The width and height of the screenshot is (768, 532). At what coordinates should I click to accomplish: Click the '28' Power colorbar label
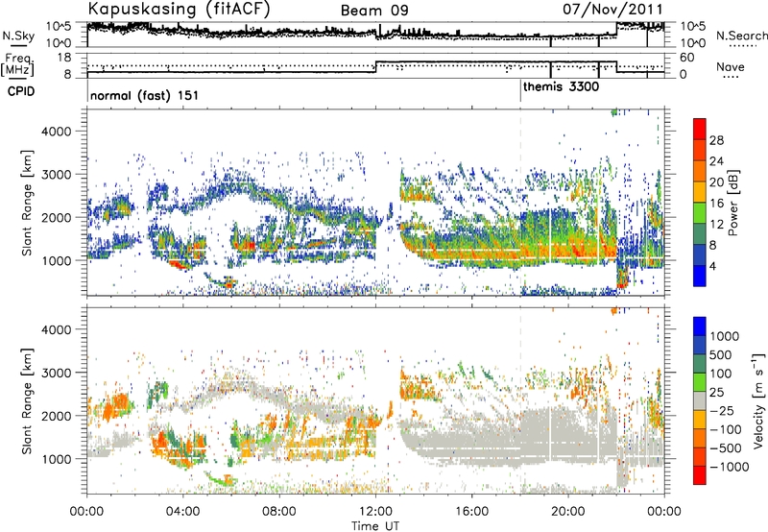[x=716, y=140]
